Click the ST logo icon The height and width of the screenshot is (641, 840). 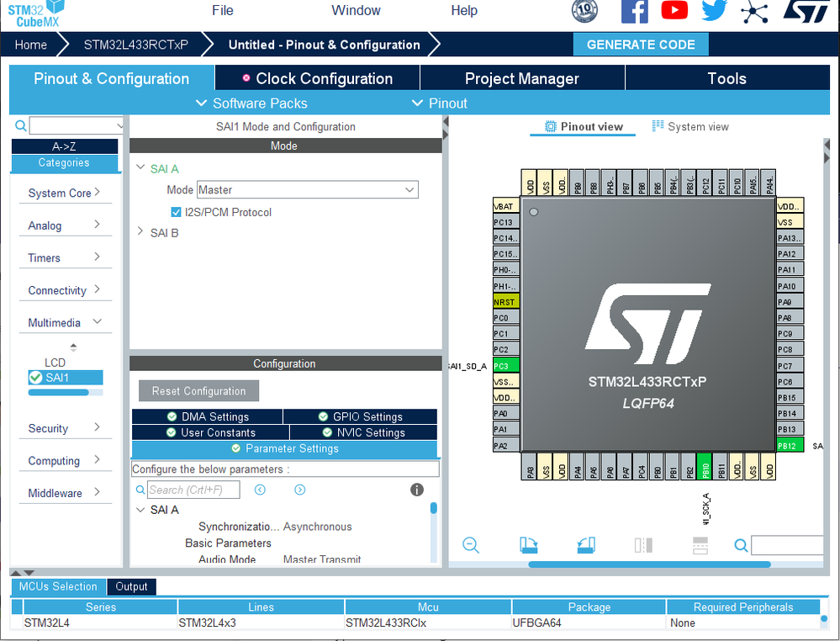tap(806, 11)
